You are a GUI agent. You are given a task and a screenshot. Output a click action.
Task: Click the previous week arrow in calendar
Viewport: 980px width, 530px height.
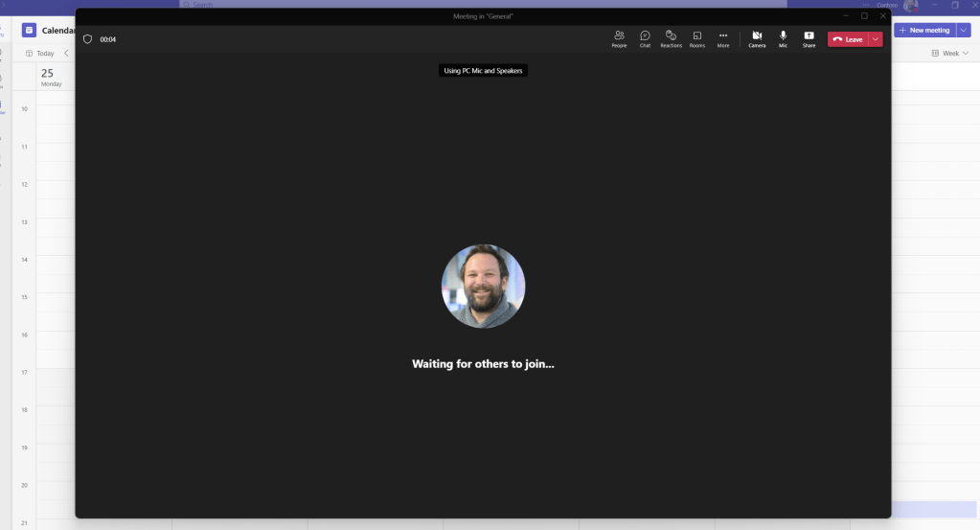pyautogui.click(x=66, y=54)
